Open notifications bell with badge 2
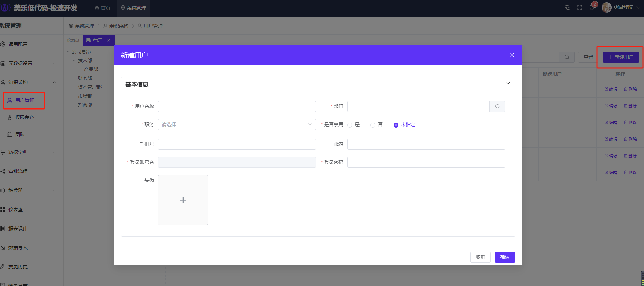The height and width of the screenshot is (286, 644). point(592,7)
